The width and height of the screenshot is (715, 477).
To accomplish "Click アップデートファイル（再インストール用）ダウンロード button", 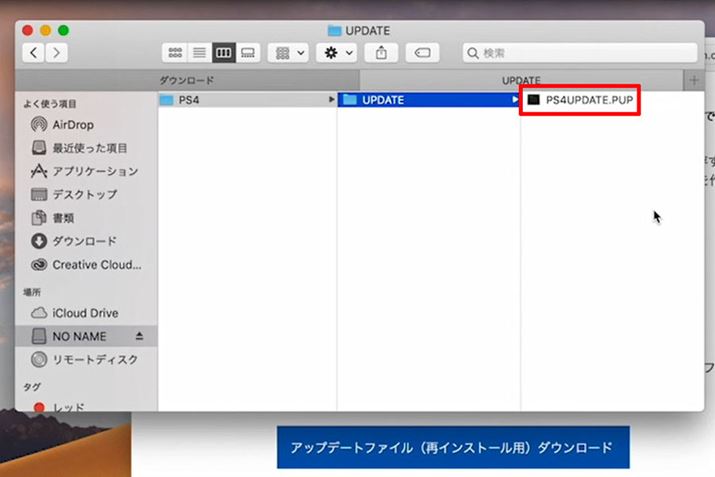I will (453, 446).
